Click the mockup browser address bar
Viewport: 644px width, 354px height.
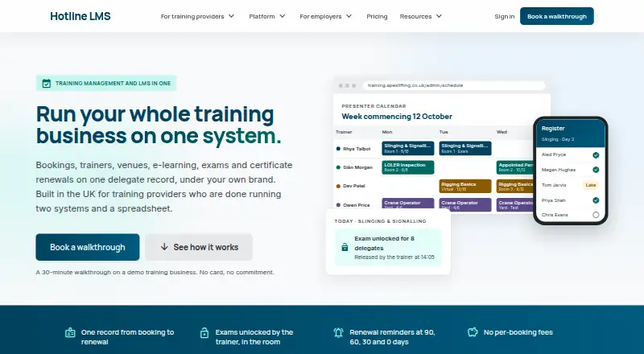pos(454,85)
